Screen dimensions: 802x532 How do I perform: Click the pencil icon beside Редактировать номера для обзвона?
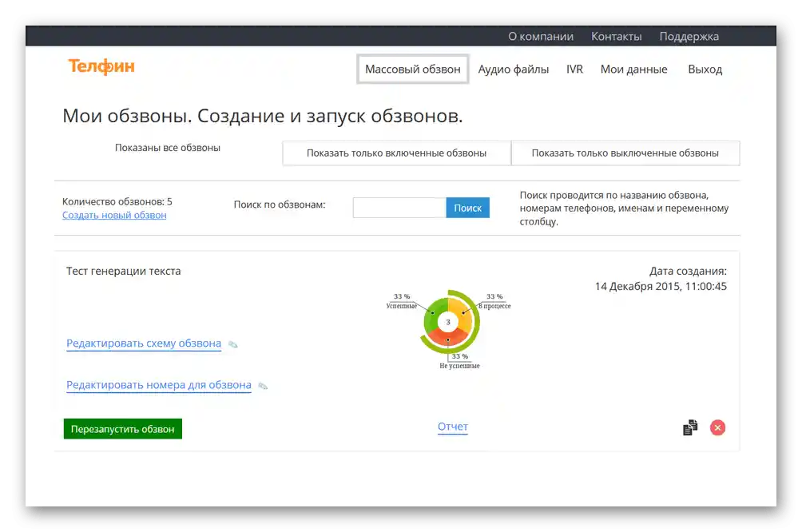click(x=264, y=385)
